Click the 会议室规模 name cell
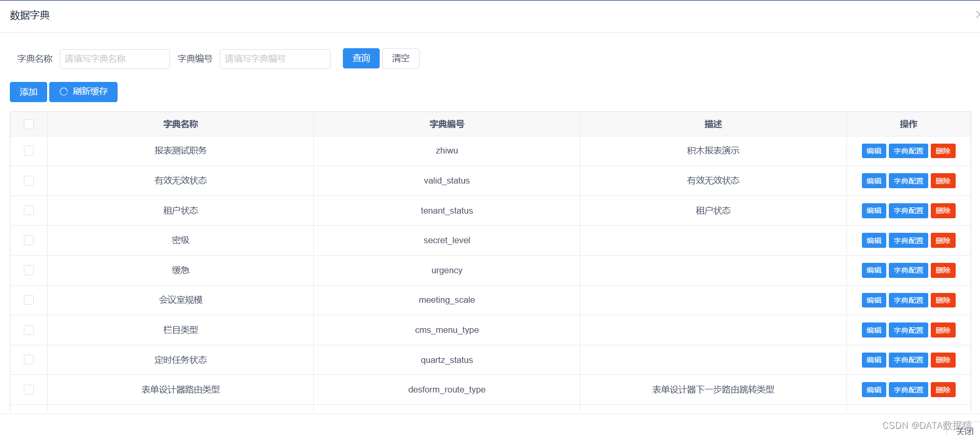The width and height of the screenshot is (980, 435). (x=181, y=300)
